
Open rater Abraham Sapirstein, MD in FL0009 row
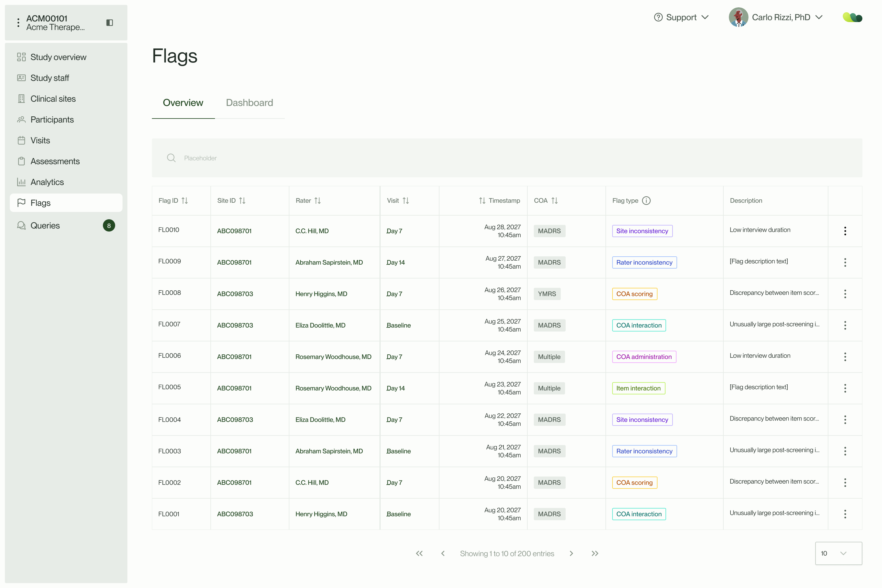(x=329, y=262)
